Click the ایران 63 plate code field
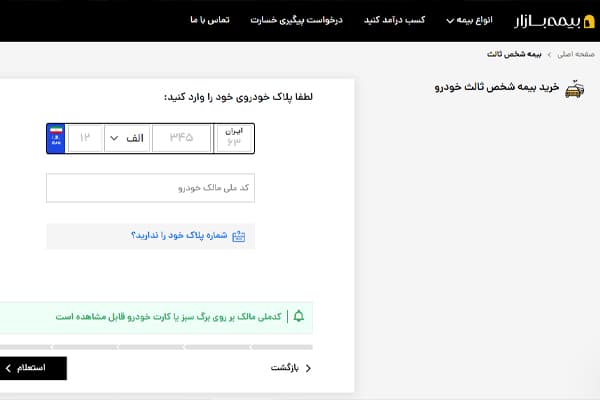Screen dimensions: 600x400 tap(234, 138)
